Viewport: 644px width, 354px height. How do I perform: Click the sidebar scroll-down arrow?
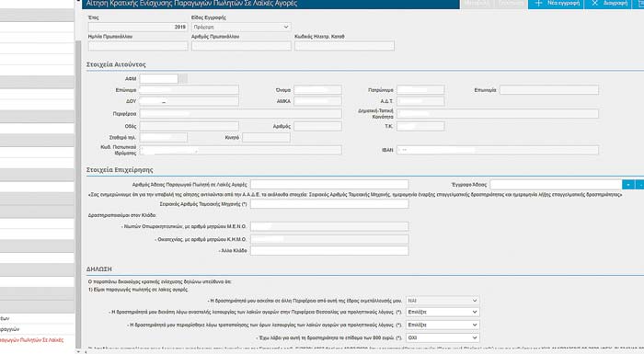(x=78, y=351)
